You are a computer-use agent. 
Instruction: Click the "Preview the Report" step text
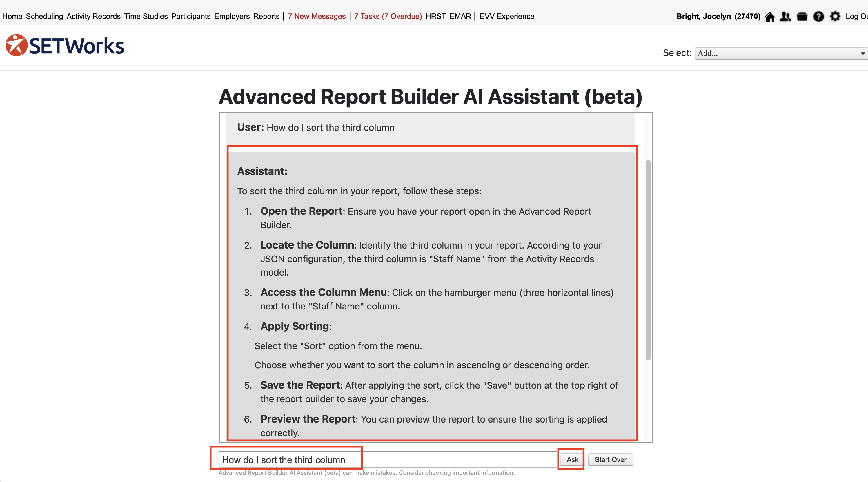(433, 426)
